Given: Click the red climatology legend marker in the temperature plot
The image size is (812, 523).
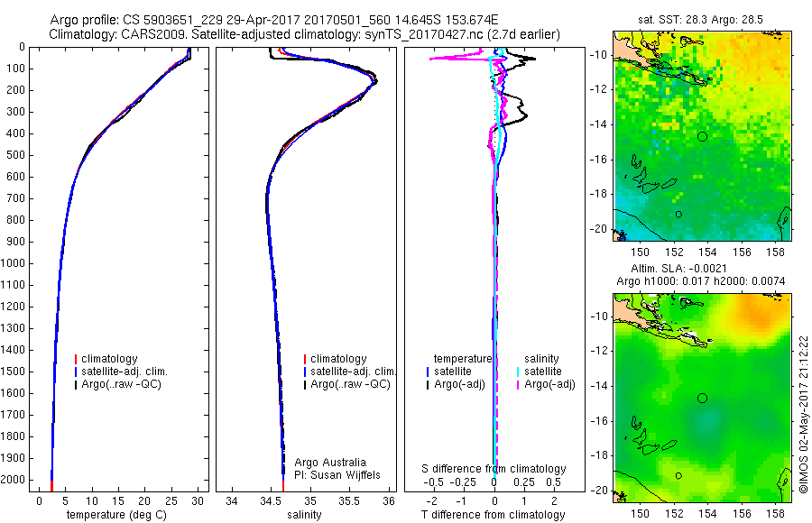Looking at the screenshot, I should coord(76,359).
